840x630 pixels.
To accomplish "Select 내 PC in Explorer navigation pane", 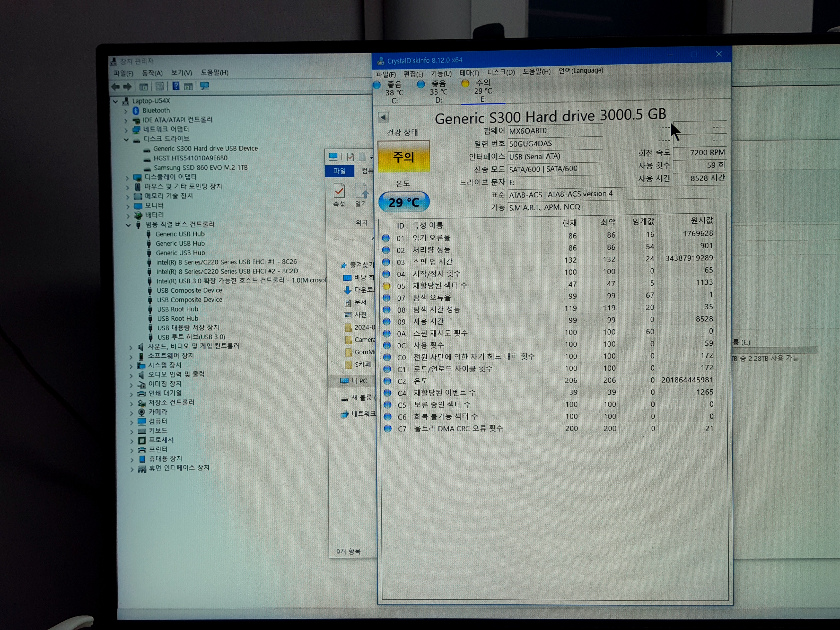I will [359, 381].
